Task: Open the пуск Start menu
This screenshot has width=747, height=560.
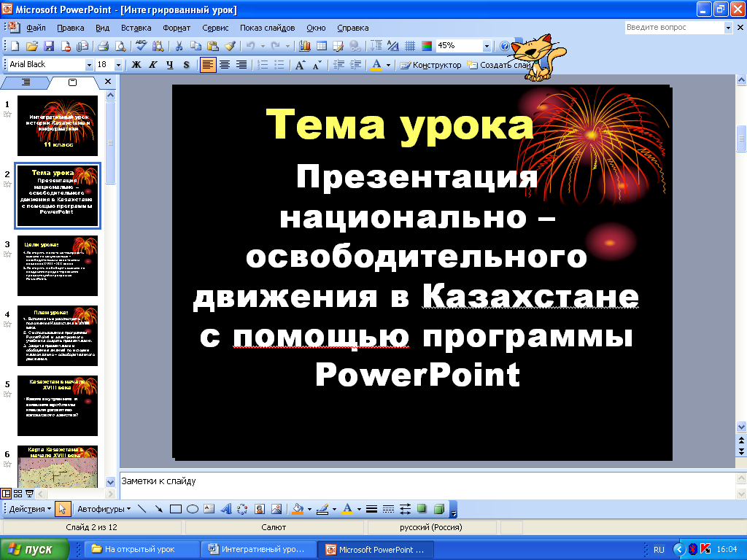Action: [34, 549]
